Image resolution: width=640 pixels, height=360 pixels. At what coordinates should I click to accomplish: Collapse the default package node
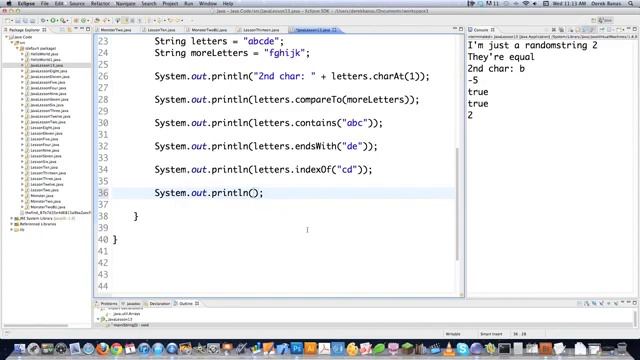click(17, 48)
